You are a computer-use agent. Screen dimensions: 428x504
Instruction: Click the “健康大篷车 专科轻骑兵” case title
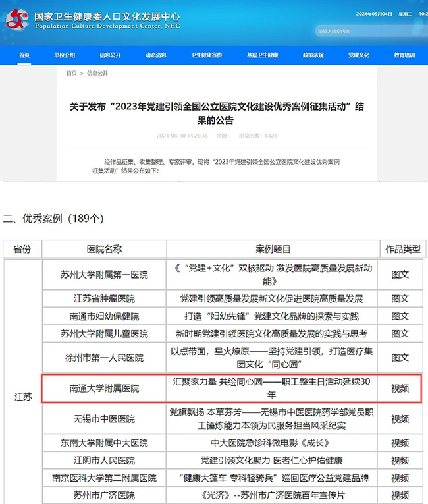click(274, 478)
